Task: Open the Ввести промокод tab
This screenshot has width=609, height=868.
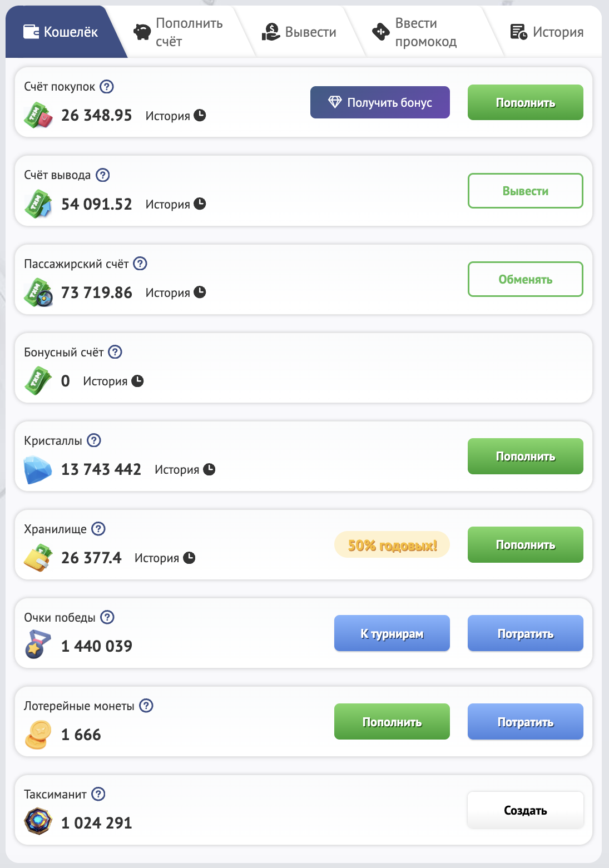Action: pos(415,32)
